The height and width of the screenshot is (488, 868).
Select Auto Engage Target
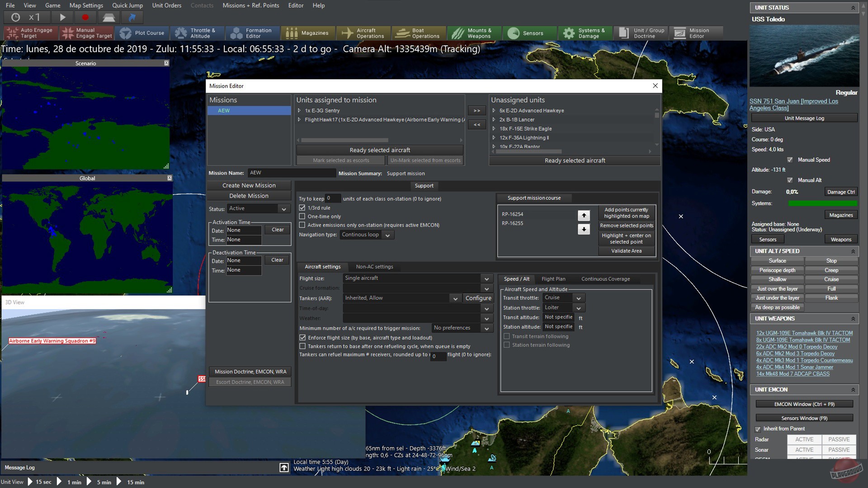pyautogui.click(x=30, y=33)
